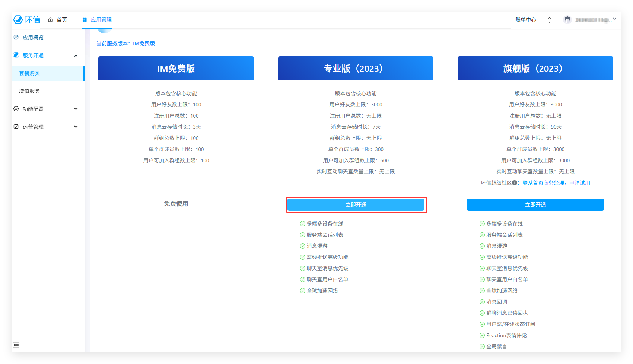Collapse the 服务开通 menu section
Image resolution: width=633 pixels, height=364 pixels.
76,55
